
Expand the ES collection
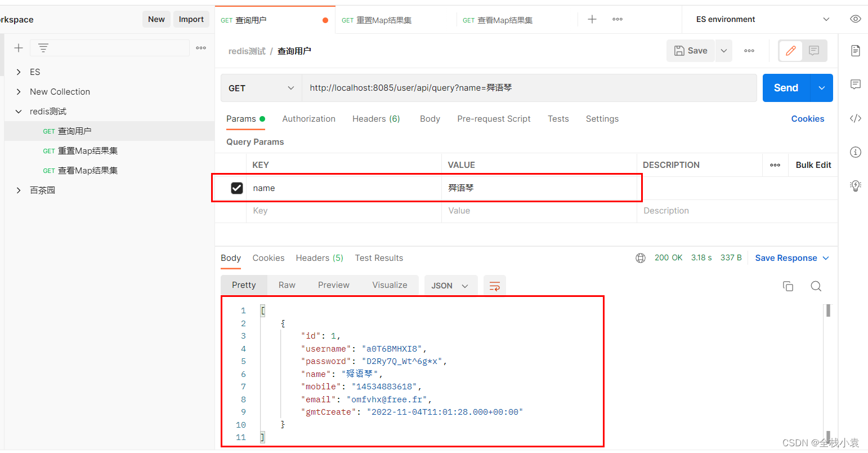point(19,72)
